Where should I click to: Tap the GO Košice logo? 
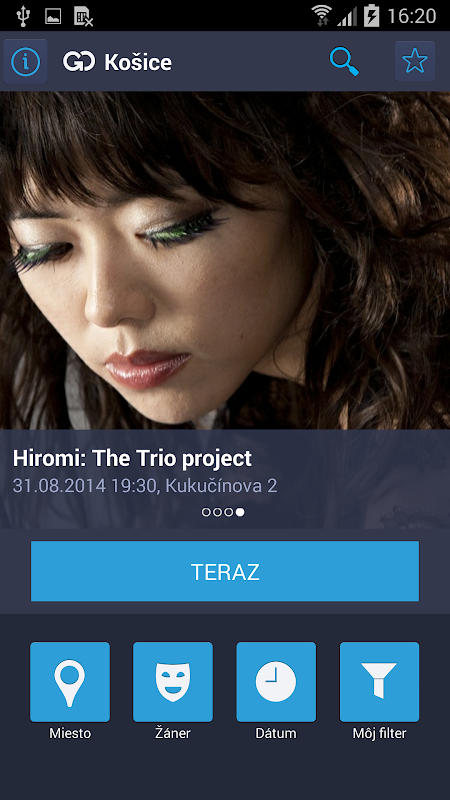[x=117, y=62]
